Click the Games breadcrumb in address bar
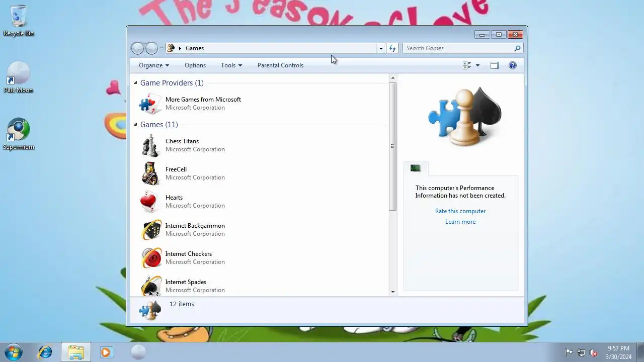The image size is (644, 362). point(195,48)
